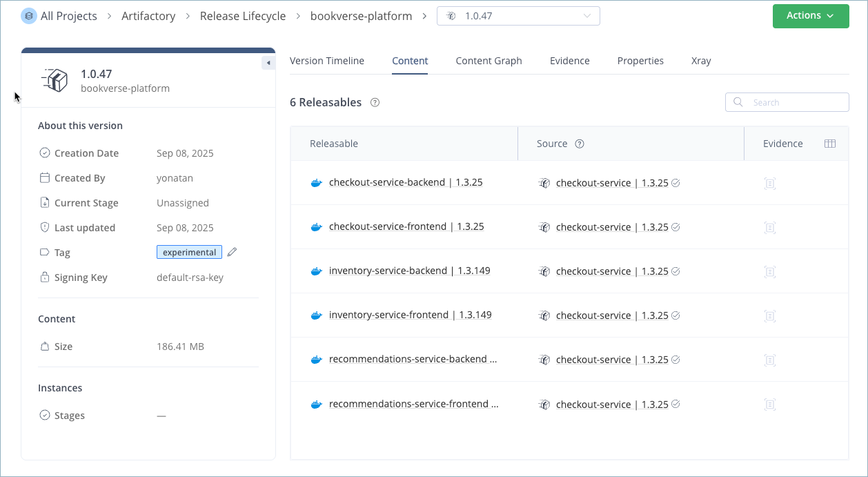Click the Release Lifecycle breadcrumb link

tap(243, 16)
